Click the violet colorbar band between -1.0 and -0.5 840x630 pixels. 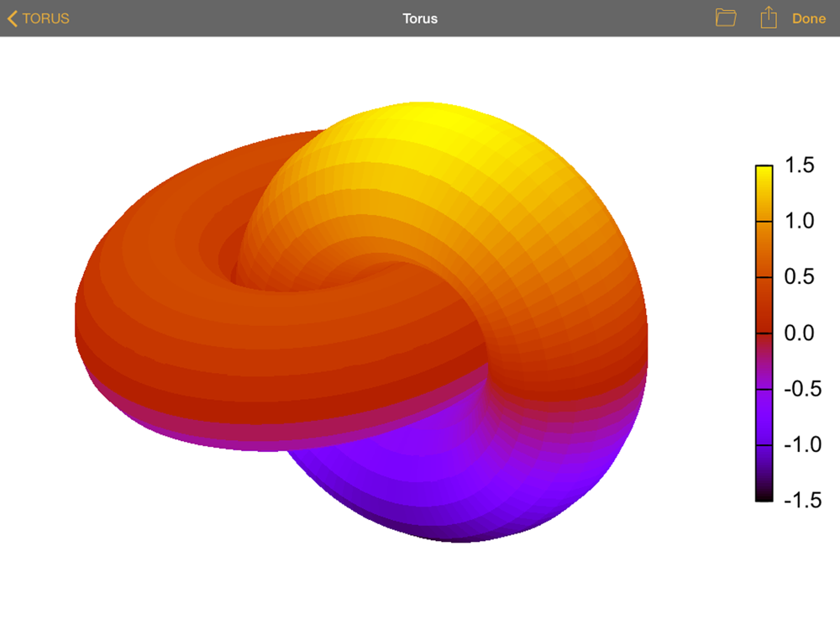(x=764, y=417)
